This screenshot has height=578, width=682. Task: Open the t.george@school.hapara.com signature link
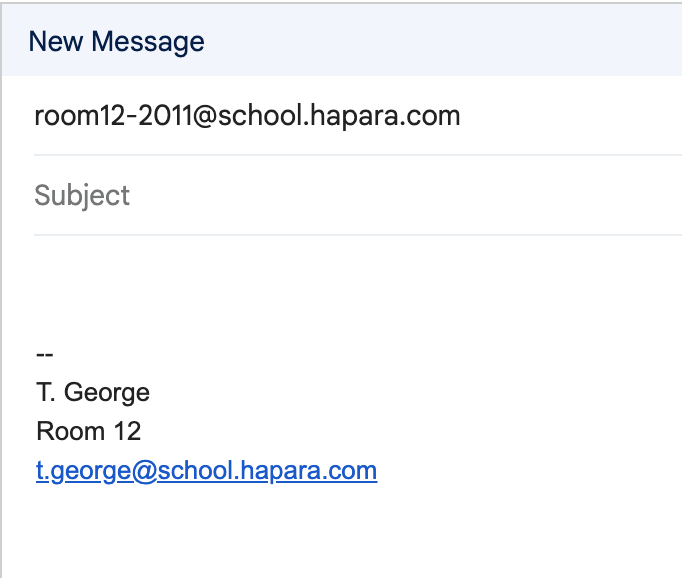coord(206,471)
